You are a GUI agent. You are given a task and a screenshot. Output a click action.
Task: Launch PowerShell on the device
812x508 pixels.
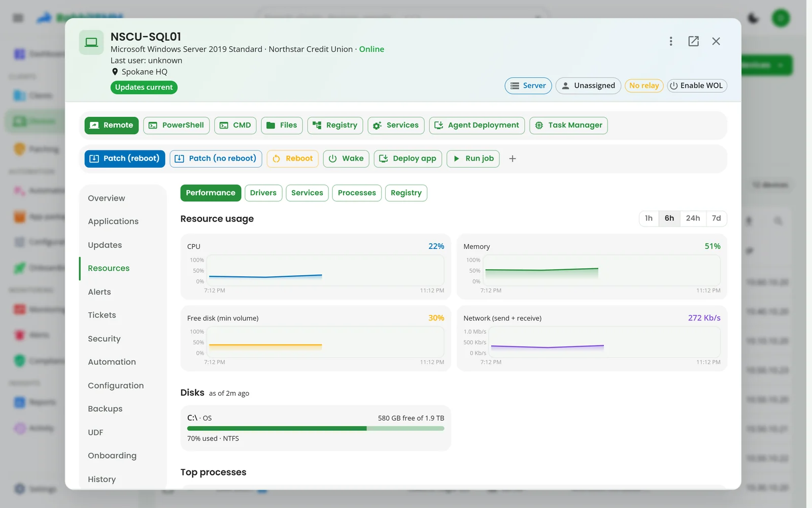[176, 125]
